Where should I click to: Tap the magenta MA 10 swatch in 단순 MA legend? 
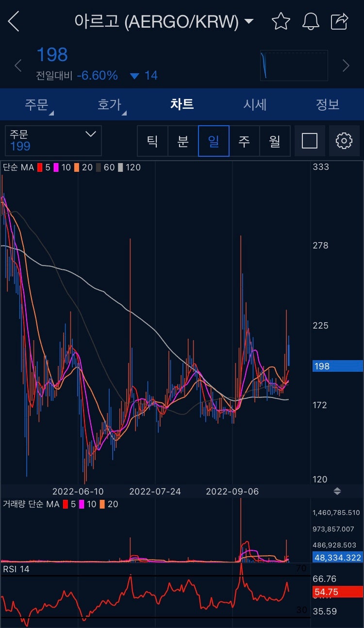[x=56, y=167]
